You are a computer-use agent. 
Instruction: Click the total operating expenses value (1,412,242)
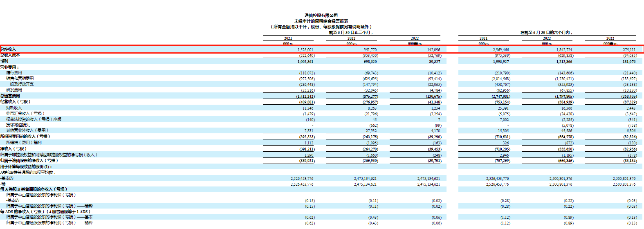(305, 96)
